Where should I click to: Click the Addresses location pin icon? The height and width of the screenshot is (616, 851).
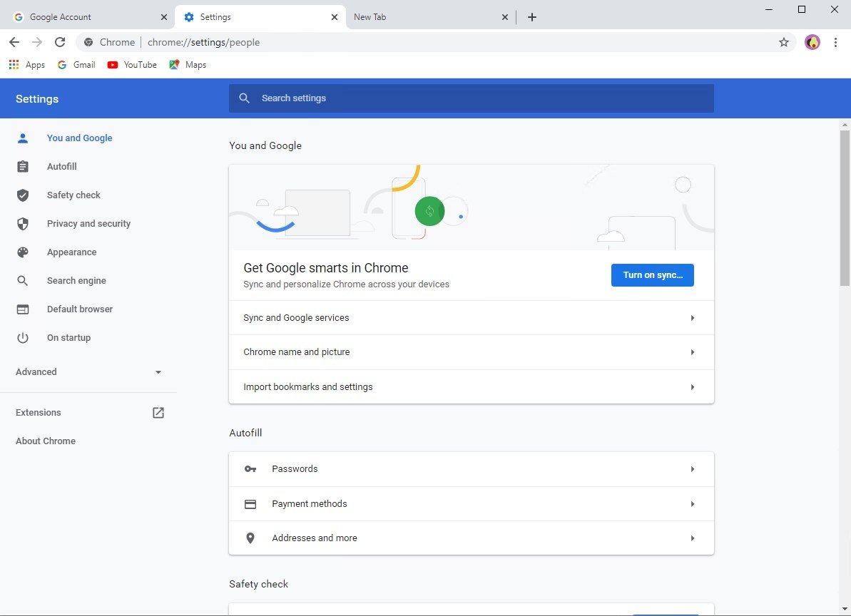(250, 538)
